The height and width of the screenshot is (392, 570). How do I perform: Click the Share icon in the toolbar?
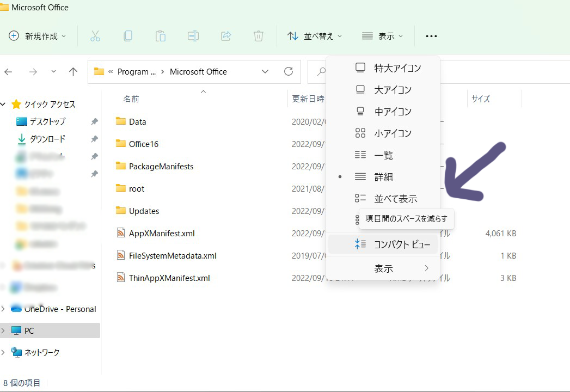click(x=226, y=36)
